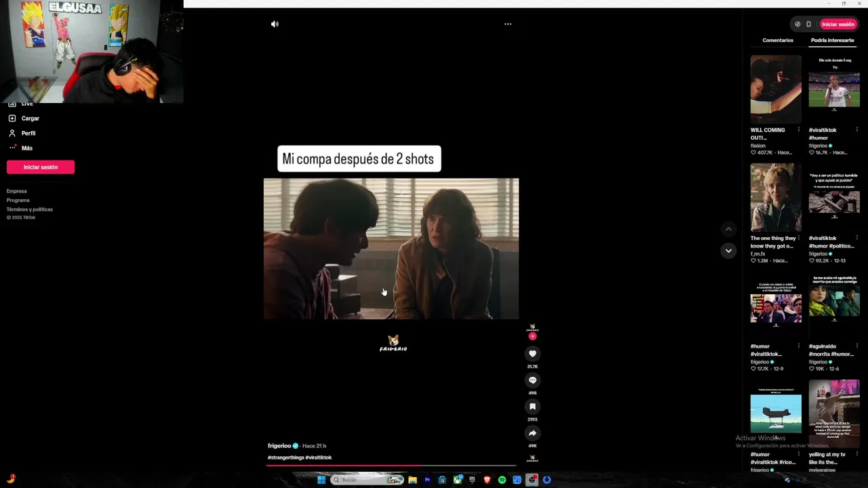This screenshot has height=488, width=868.
Task: Open the football player #viraltiktok #humor thumbnail
Action: tap(834, 89)
